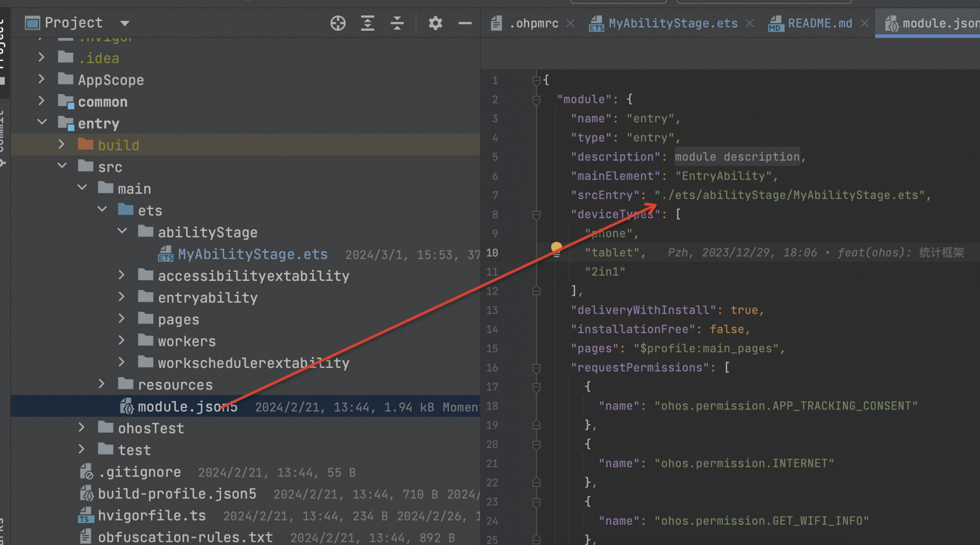Click the yellow lightbulb intention icon
980x545 pixels.
tap(556, 249)
